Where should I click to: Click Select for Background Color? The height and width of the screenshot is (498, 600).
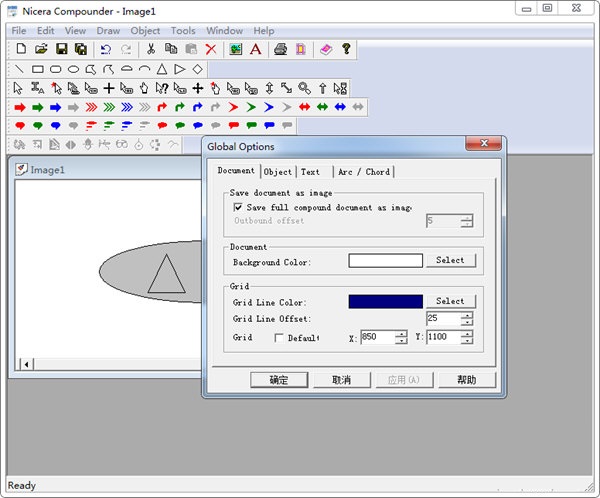click(x=451, y=260)
